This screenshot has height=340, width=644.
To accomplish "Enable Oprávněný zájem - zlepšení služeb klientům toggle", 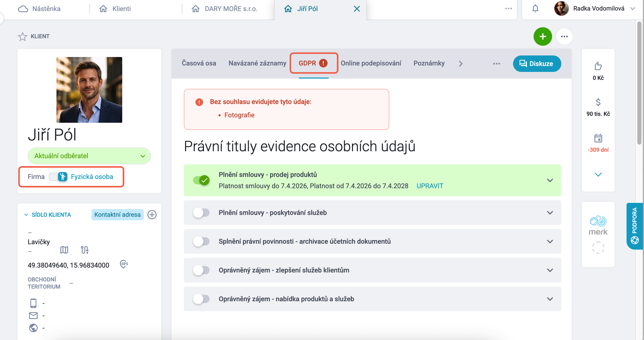I will [x=201, y=270].
